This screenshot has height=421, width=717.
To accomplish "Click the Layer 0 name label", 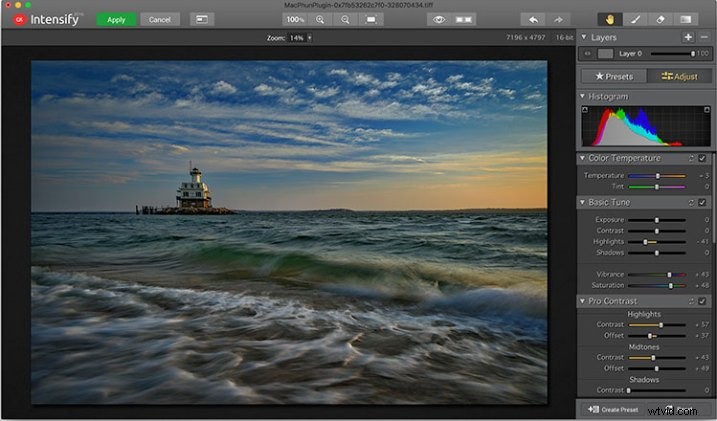I will [630, 54].
